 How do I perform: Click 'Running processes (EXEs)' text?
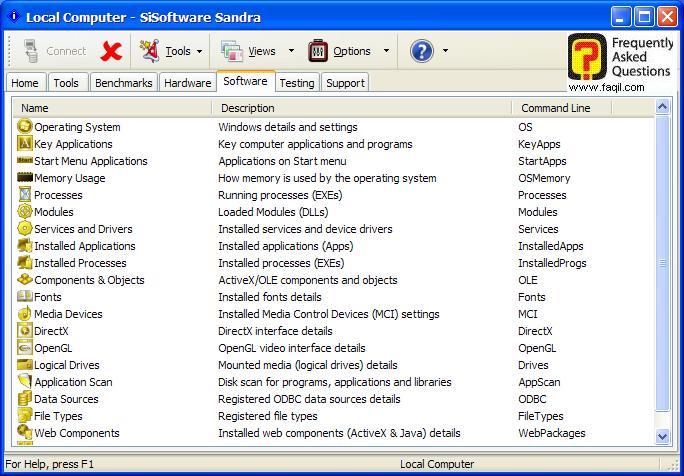(x=280, y=195)
